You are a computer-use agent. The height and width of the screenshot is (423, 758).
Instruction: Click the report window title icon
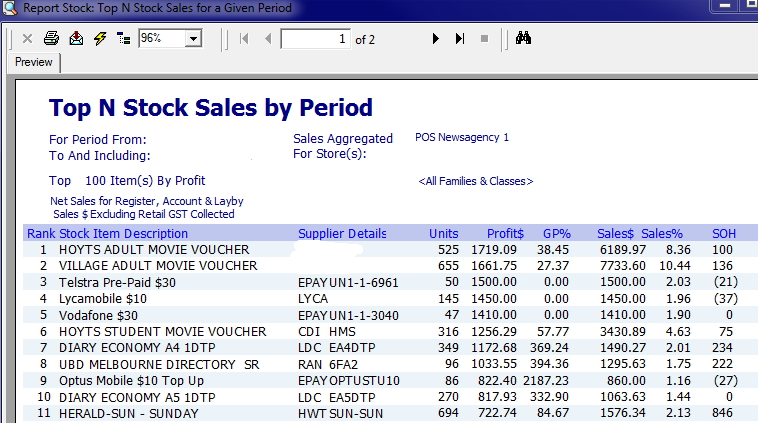tap(10, 8)
